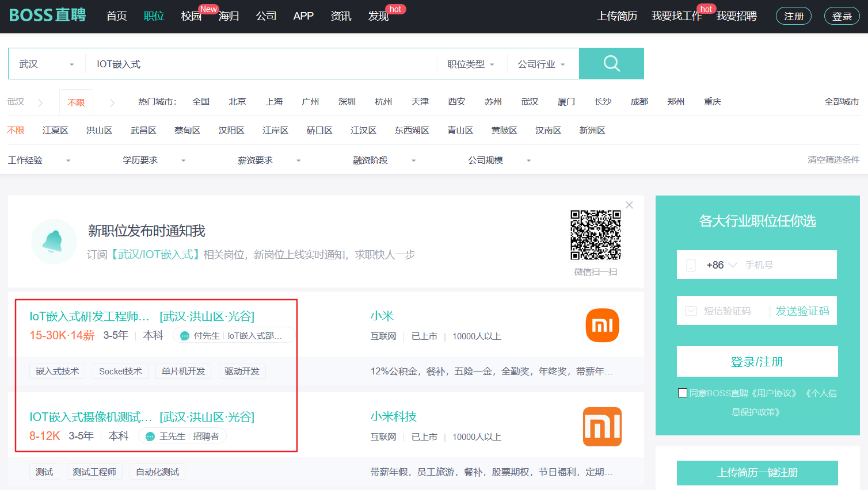Image resolution: width=868 pixels, height=490 pixels.
Task: Click 上传简历一键注册 button
Action: point(757,473)
